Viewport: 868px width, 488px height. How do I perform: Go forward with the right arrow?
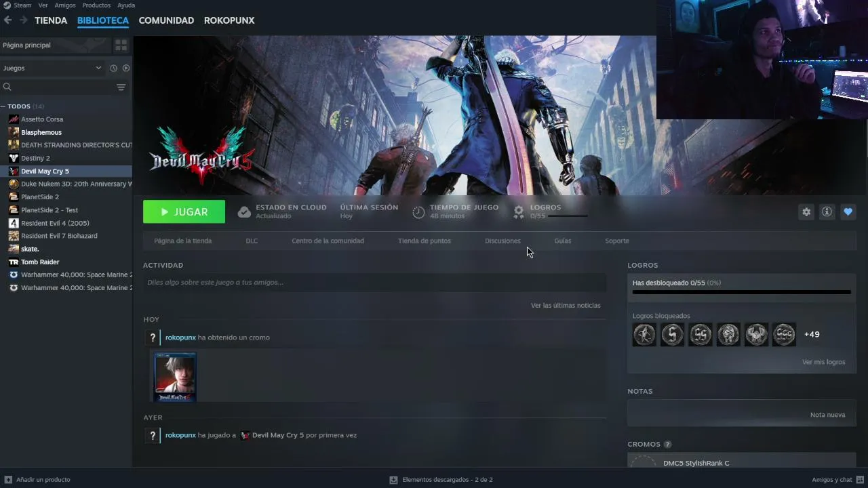pyautogui.click(x=23, y=20)
